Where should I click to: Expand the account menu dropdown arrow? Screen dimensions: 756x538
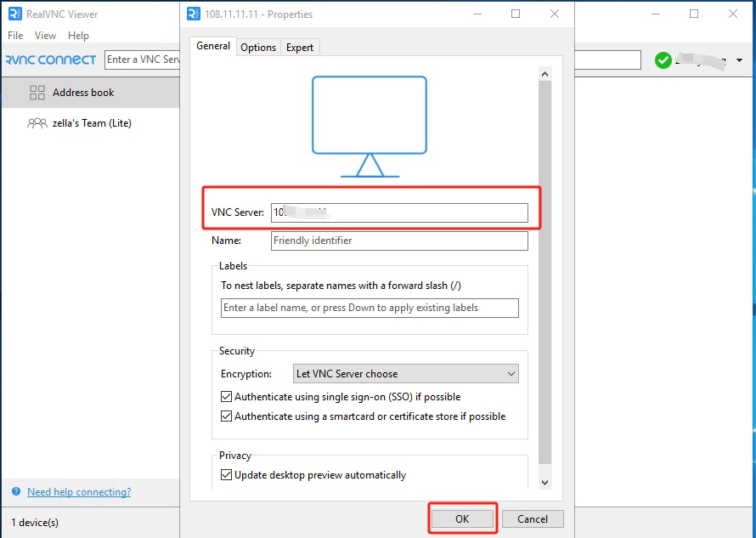739,60
